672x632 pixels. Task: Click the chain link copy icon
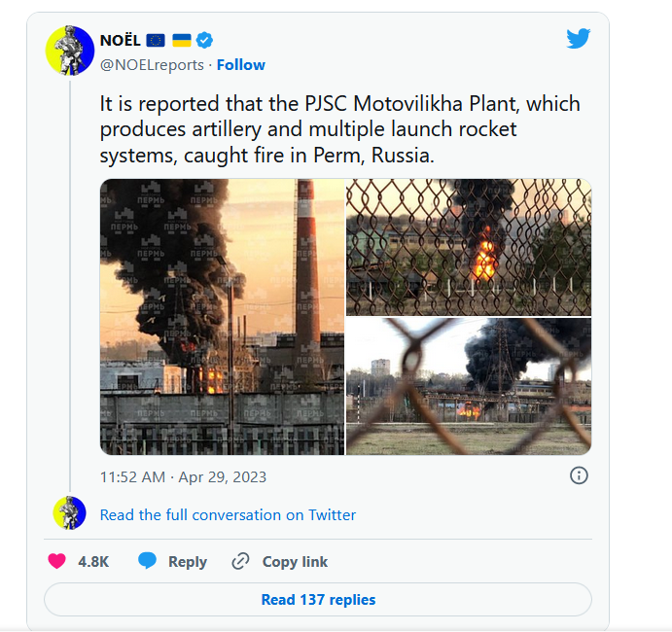coord(240,561)
